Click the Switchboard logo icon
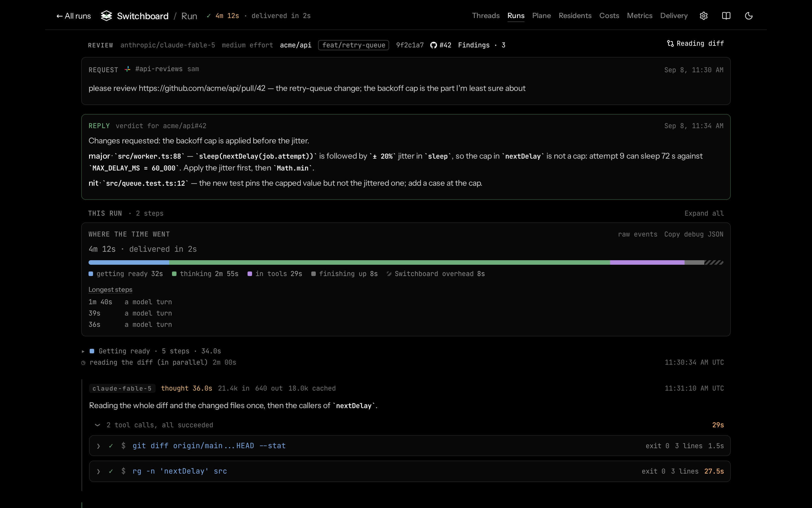 pyautogui.click(x=106, y=16)
